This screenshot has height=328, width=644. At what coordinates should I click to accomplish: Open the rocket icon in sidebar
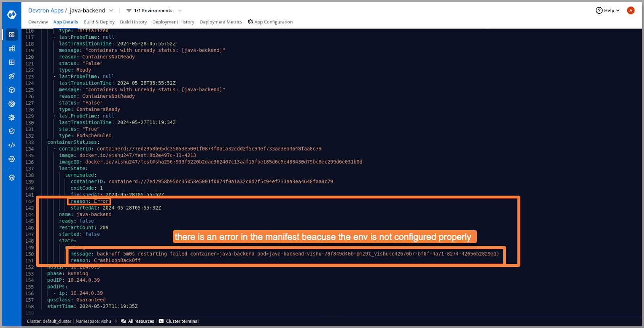tap(12, 76)
